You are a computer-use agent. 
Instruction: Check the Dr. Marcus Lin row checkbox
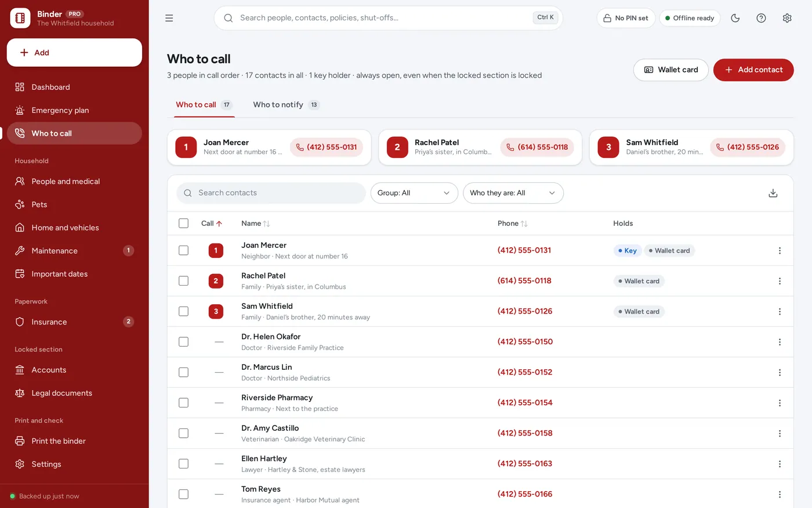coord(184,372)
